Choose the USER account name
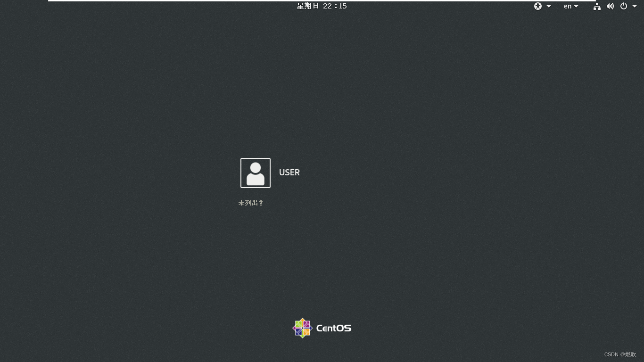 pos(289,173)
